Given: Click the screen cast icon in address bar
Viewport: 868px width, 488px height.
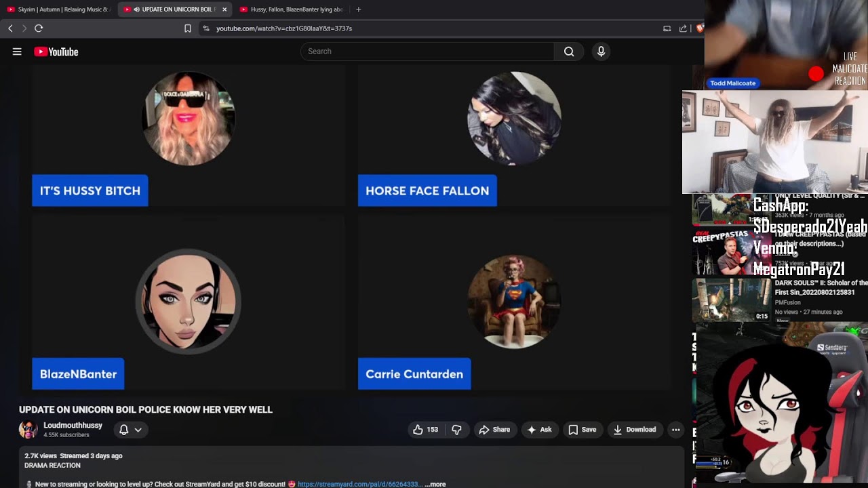Looking at the screenshot, I should tap(667, 28).
